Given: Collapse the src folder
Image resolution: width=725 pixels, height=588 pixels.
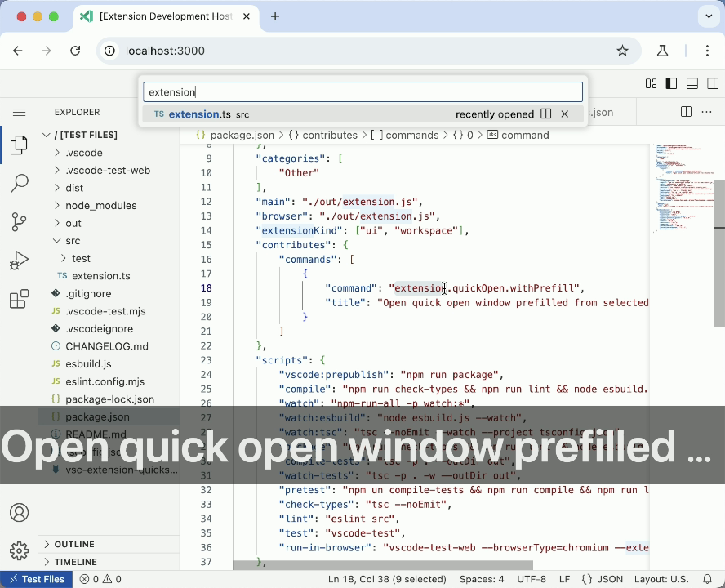Looking at the screenshot, I should coord(109,241).
